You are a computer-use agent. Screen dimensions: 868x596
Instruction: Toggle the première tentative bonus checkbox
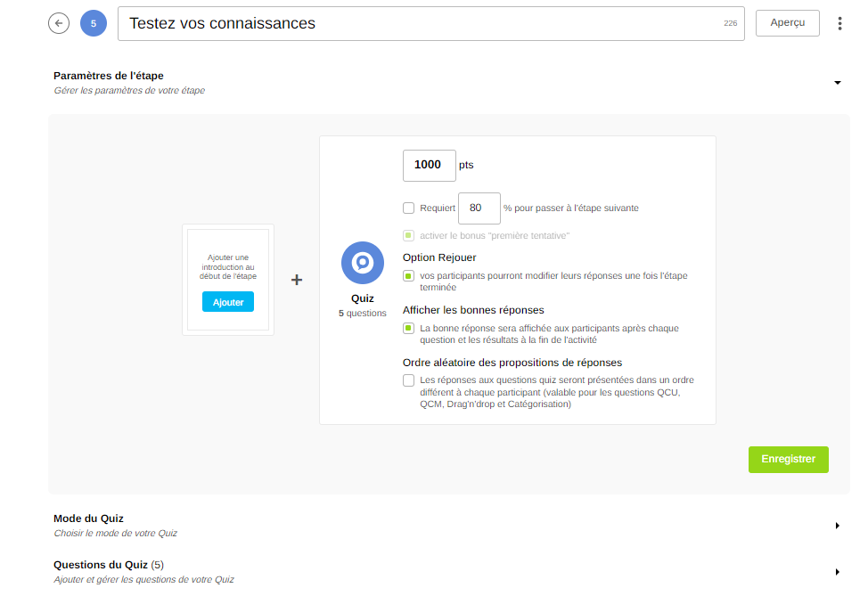(x=409, y=236)
